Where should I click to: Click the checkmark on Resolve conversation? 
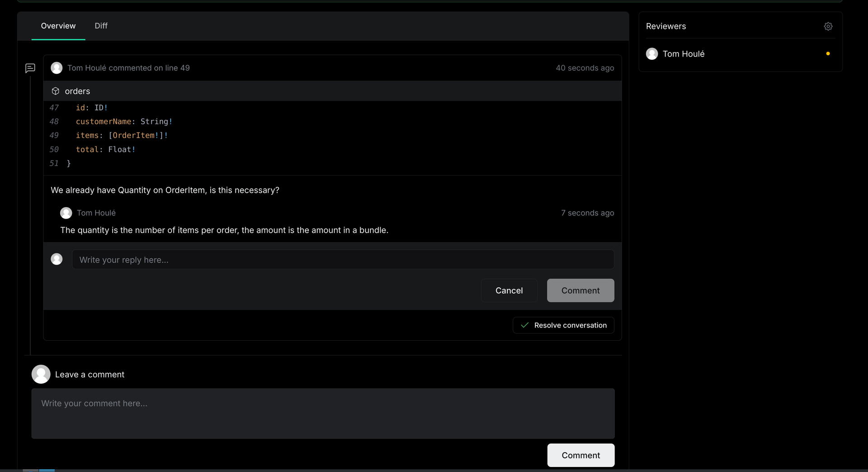click(x=524, y=325)
